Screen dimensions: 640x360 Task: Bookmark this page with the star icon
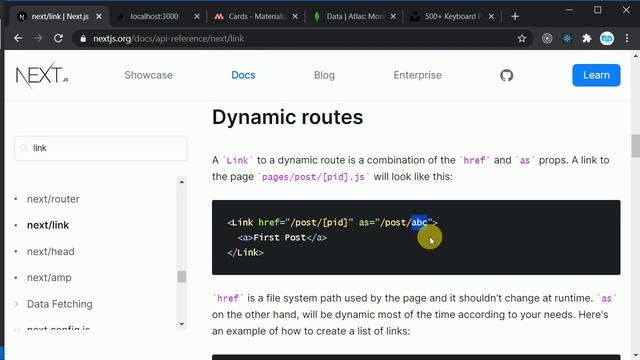tap(522, 38)
